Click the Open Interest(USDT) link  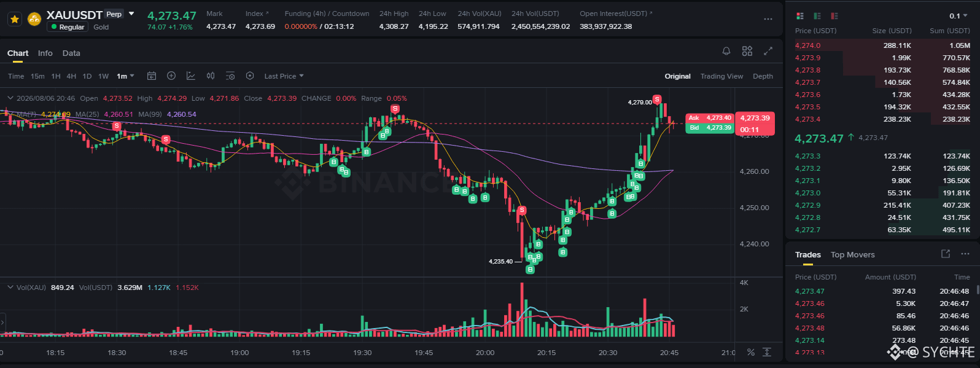(x=616, y=14)
